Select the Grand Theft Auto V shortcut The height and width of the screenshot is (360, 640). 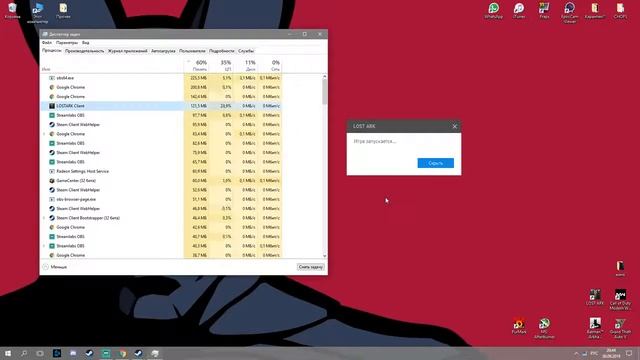620,328
